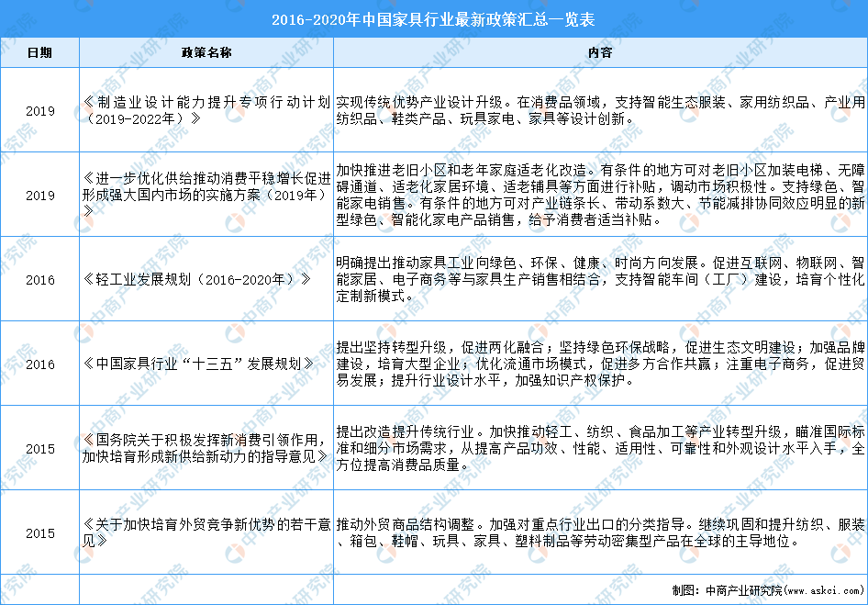
Task: Click the 2016 date cell beside 轻工业发展规划
Action: [39, 279]
